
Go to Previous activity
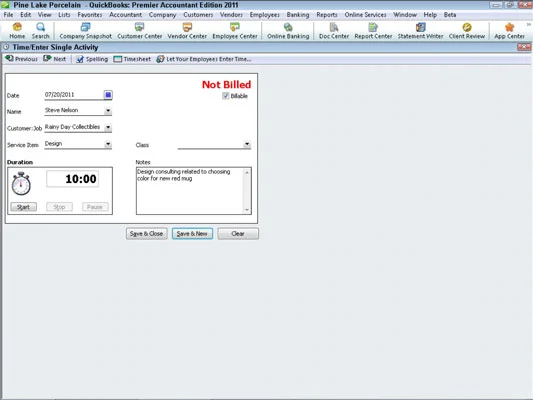click(x=21, y=59)
